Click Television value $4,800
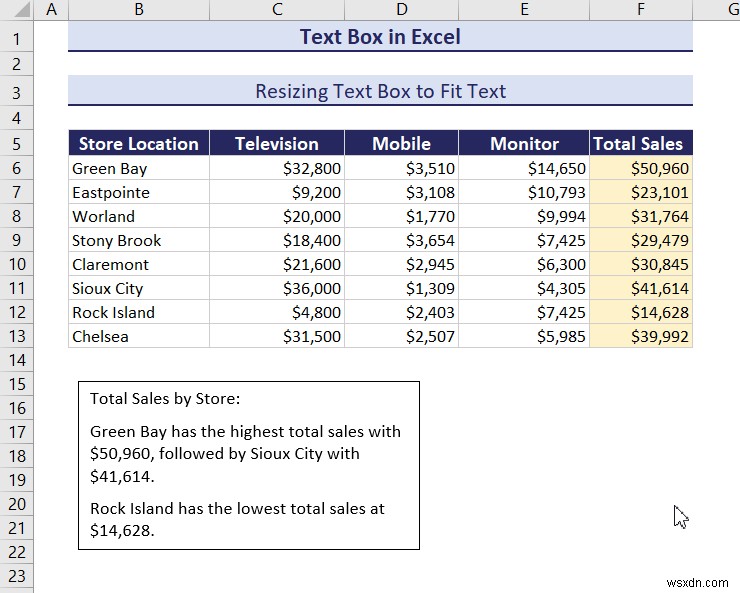The image size is (740, 593). tap(277, 312)
